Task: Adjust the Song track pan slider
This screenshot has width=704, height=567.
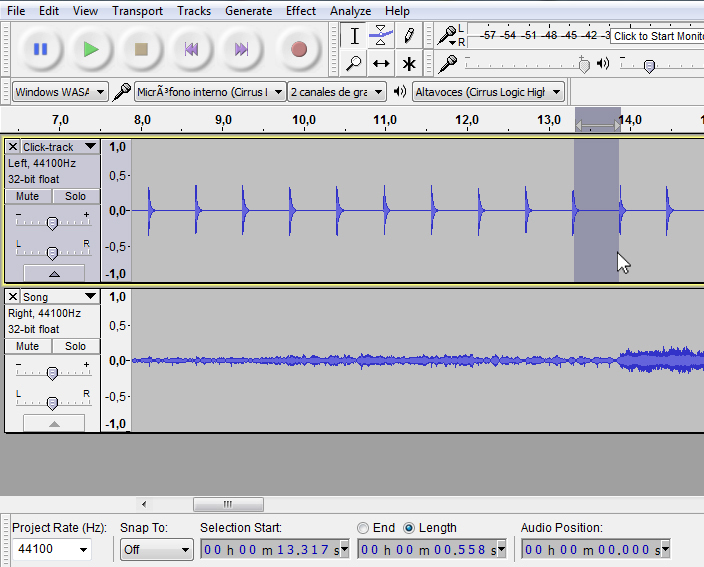Action: 53,403
